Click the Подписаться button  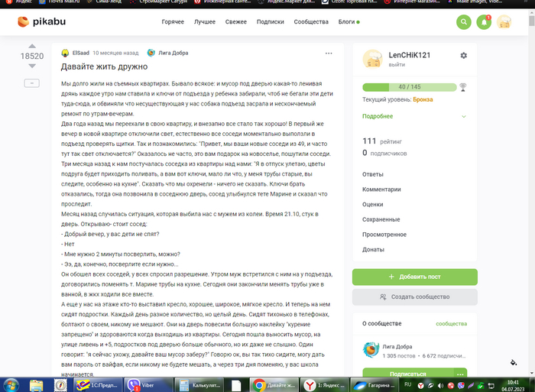click(x=407, y=373)
